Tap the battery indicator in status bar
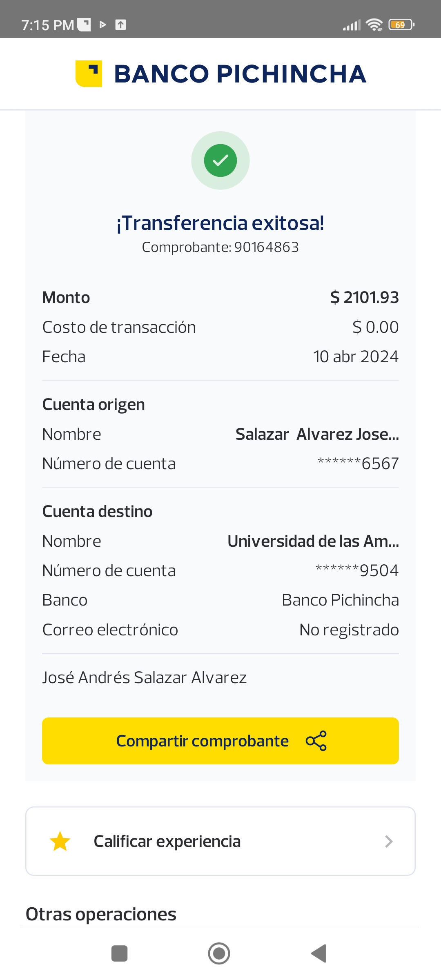The width and height of the screenshot is (441, 980). [x=401, y=25]
